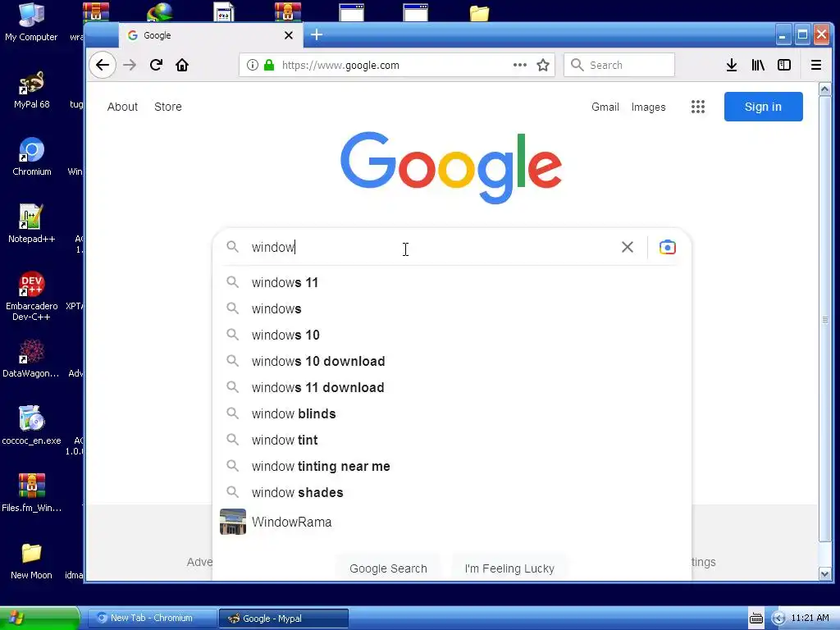Viewport: 840px width, 630px height.
Task: Bookmark this page with the star icon
Action: click(x=543, y=66)
